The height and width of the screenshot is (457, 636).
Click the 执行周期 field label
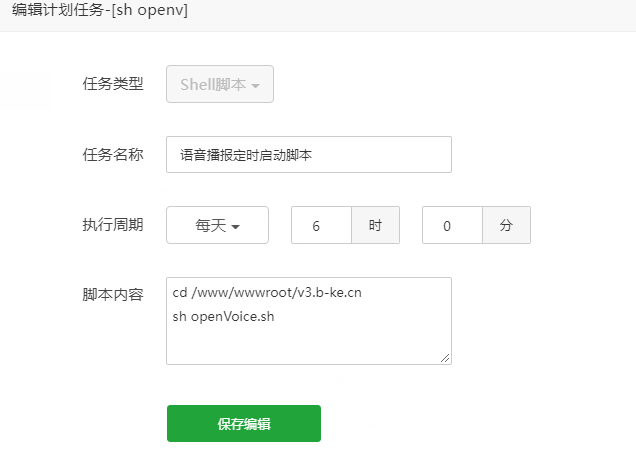(113, 224)
